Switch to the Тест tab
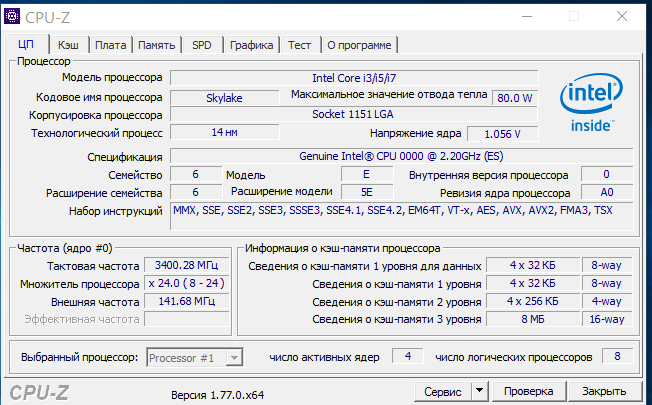 (x=299, y=45)
